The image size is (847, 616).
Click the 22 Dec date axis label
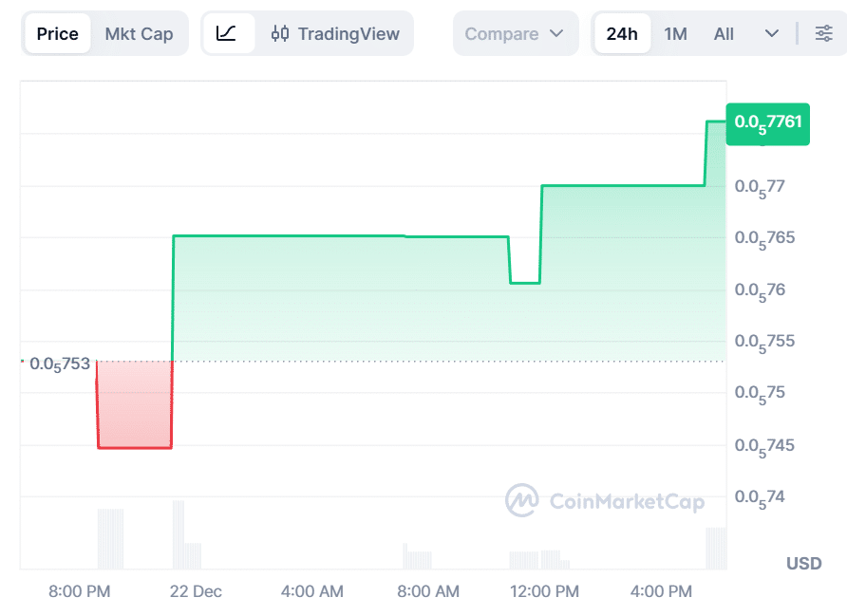(x=196, y=591)
